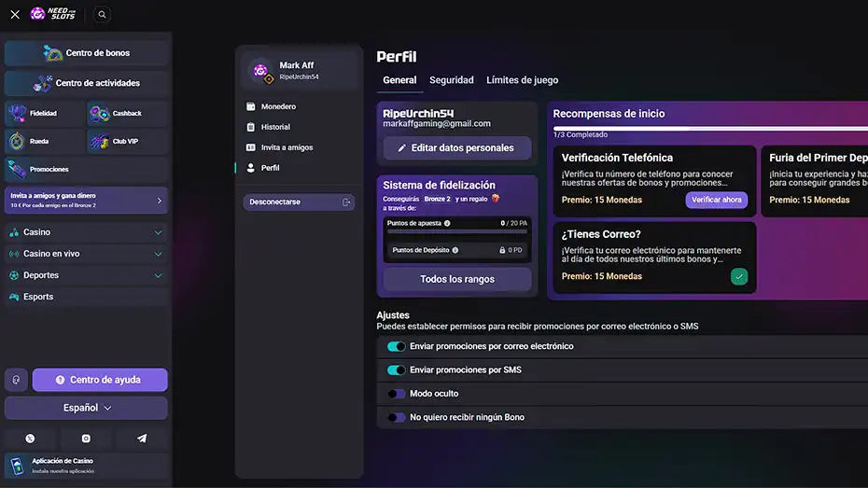Open the Telegram social link
Screen dimensions: 868x488
(x=142, y=439)
